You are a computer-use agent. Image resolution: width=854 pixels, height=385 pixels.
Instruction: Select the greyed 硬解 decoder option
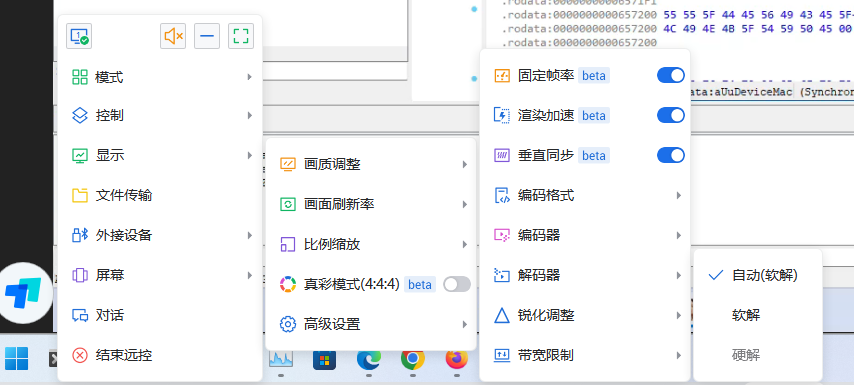(758, 356)
